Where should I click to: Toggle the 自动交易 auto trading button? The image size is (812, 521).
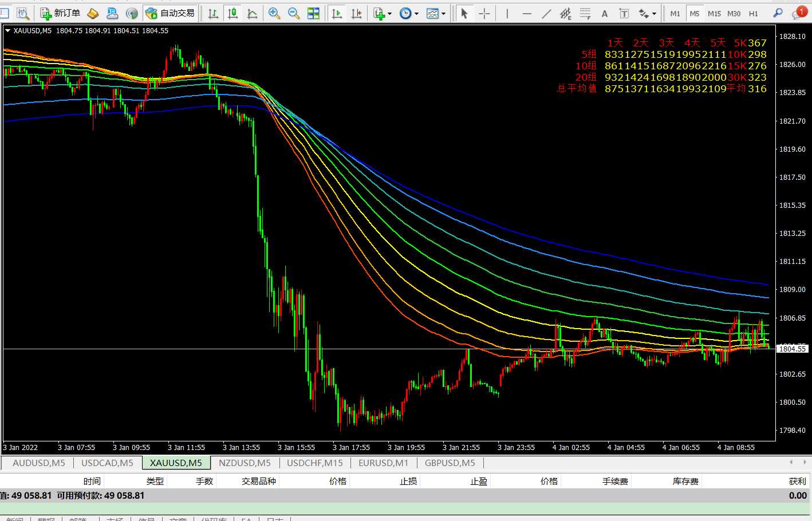pos(170,13)
